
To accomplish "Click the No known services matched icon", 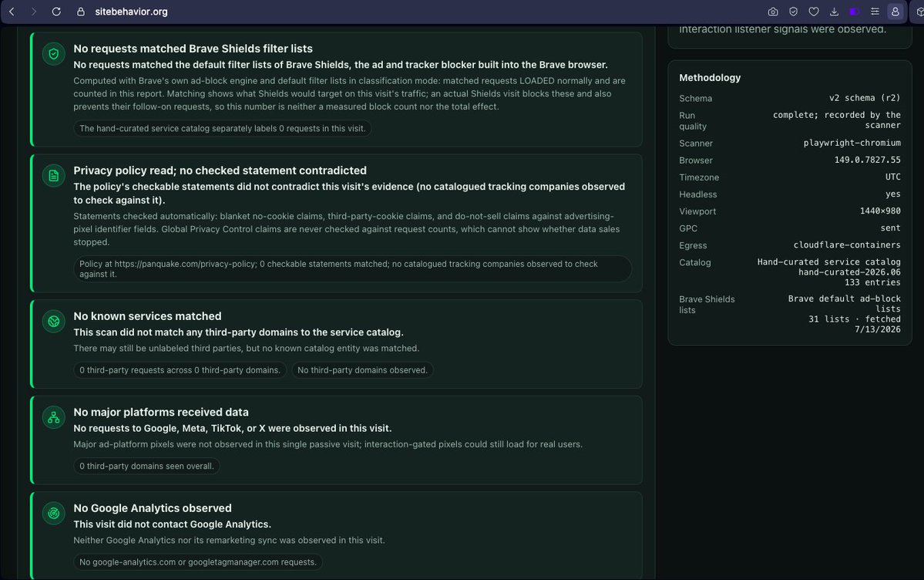I will (54, 322).
